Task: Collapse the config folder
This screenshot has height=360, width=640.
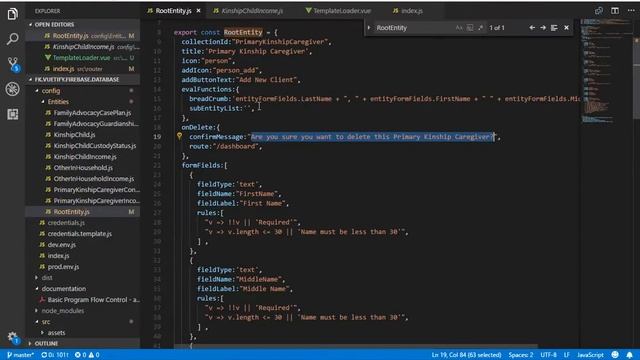Action: tap(51, 91)
